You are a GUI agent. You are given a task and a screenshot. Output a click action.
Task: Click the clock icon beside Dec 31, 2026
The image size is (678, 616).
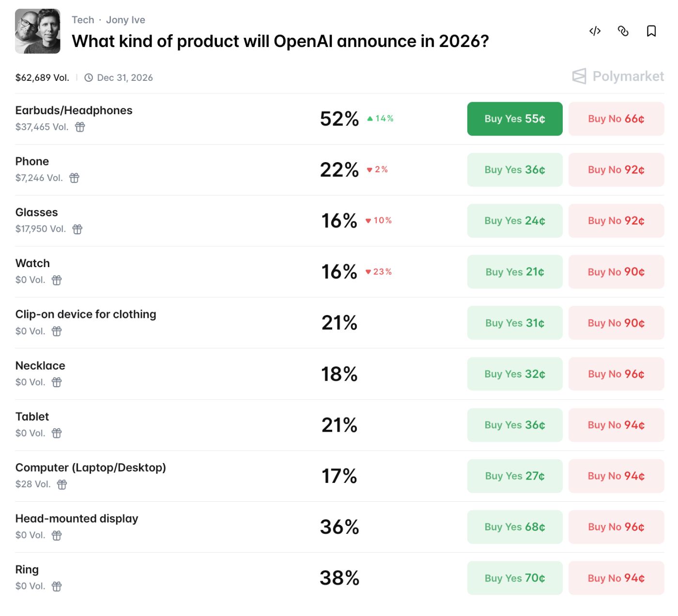pyautogui.click(x=88, y=77)
